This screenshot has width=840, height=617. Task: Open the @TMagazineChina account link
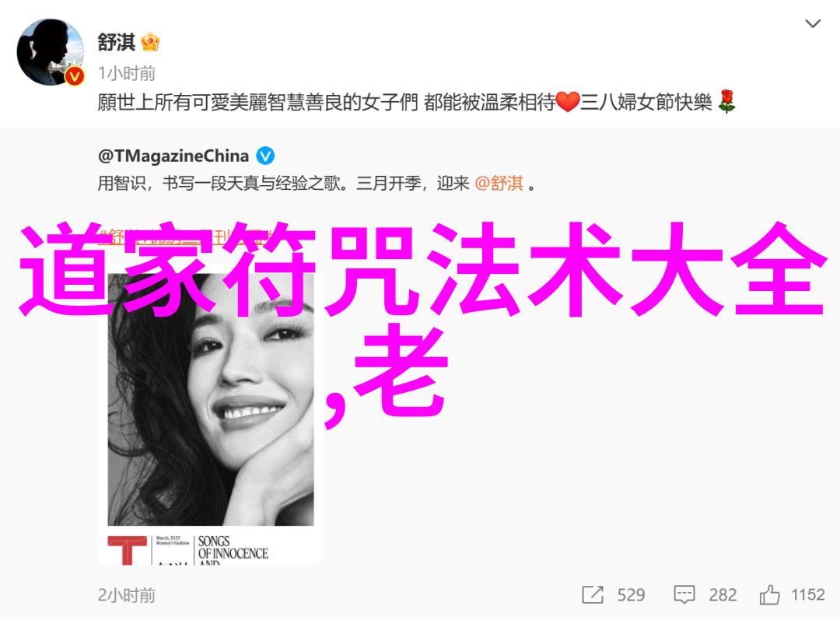pyautogui.click(x=173, y=156)
